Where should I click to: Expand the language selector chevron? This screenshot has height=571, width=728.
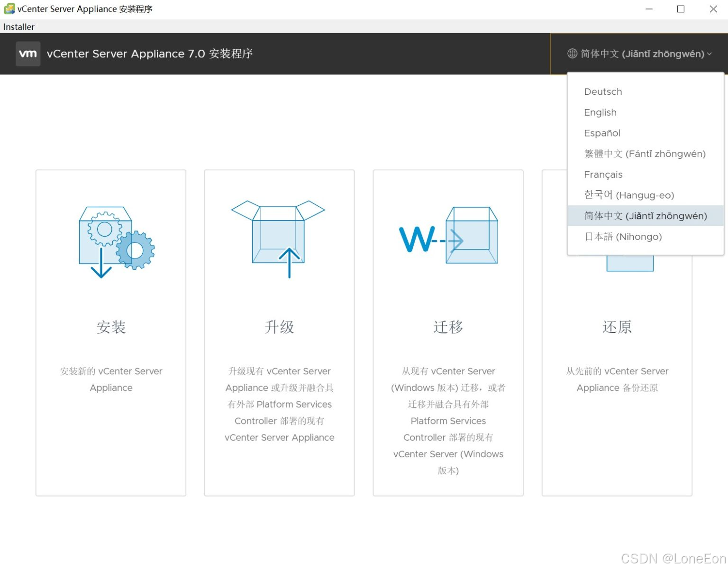(x=710, y=54)
